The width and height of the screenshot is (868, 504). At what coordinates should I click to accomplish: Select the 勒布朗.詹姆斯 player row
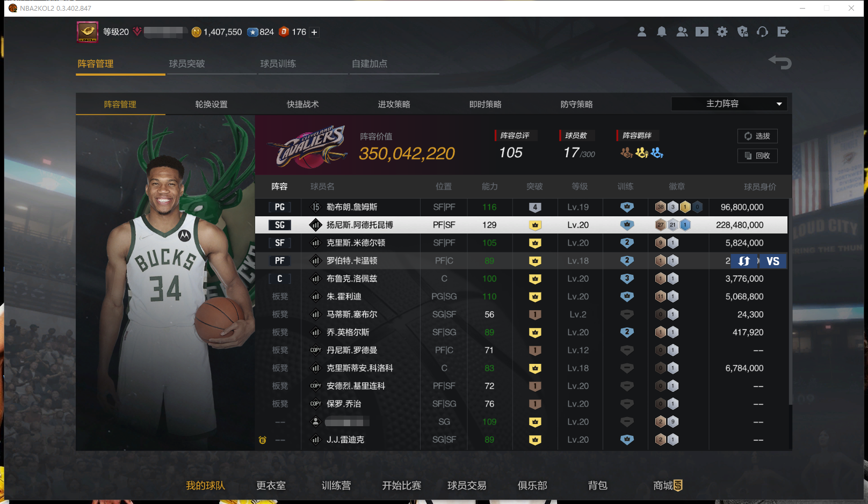click(x=352, y=207)
